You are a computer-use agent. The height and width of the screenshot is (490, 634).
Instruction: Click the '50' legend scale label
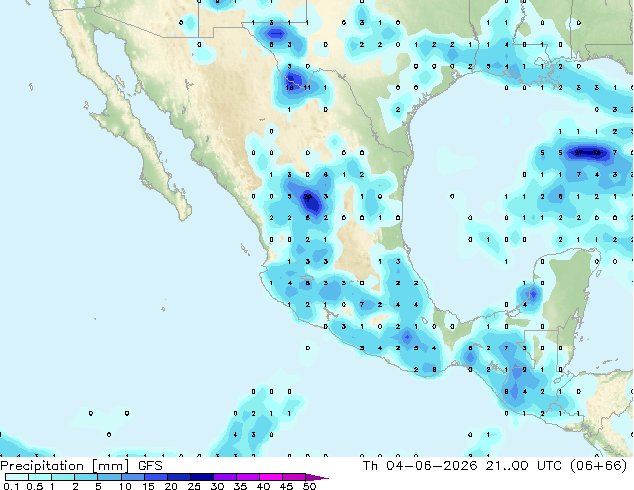309,486
